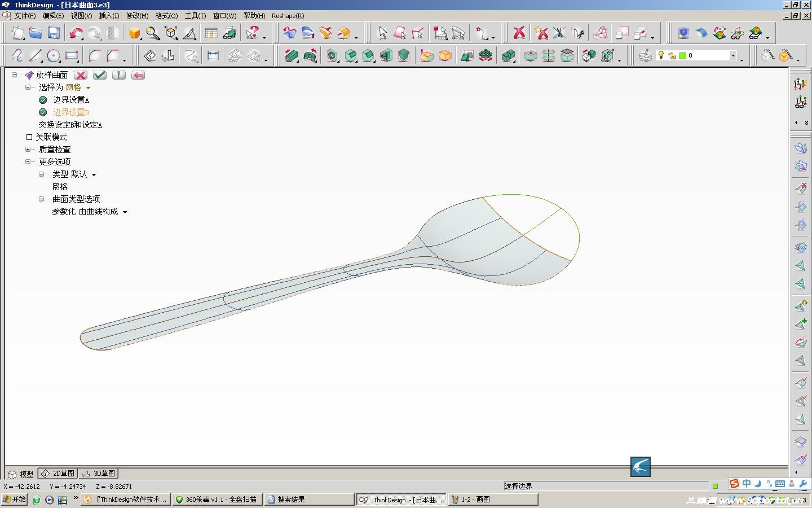This screenshot has width=812, height=508.
Task: Open the 编辑(E) menu
Action: tap(53, 16)
